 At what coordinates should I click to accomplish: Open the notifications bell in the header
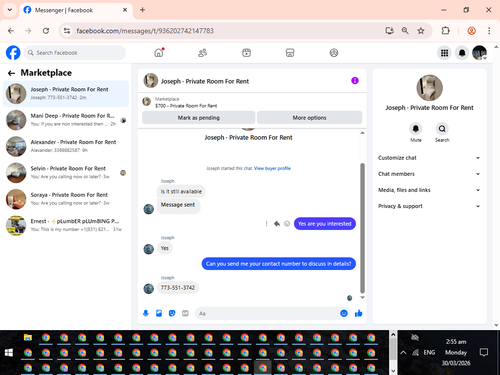[x=462, y=53]
